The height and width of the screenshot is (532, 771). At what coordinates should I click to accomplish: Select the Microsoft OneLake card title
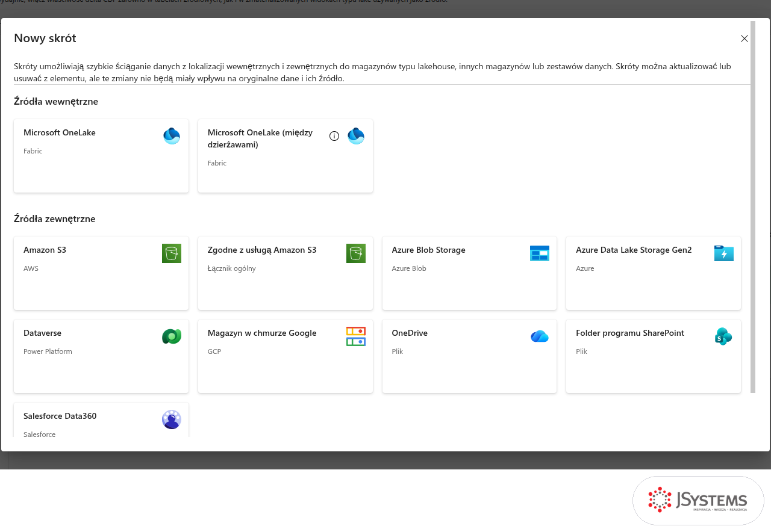click(x=60, y=133)
